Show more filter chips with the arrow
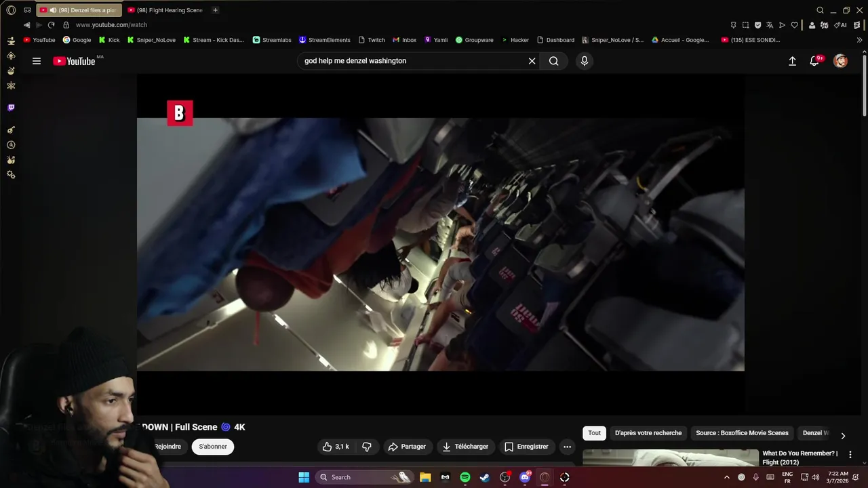This screenshot has height=488, width=868. click(x=843, y=436)
